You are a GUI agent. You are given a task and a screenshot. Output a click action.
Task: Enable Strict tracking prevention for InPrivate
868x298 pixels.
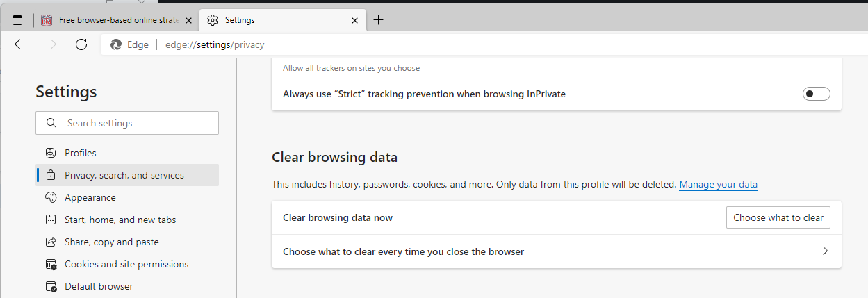click(816, 94)
